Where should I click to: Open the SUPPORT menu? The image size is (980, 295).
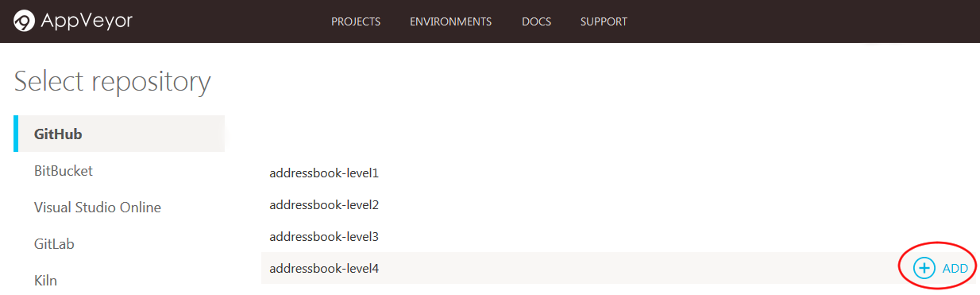click(x=604, y=21)
